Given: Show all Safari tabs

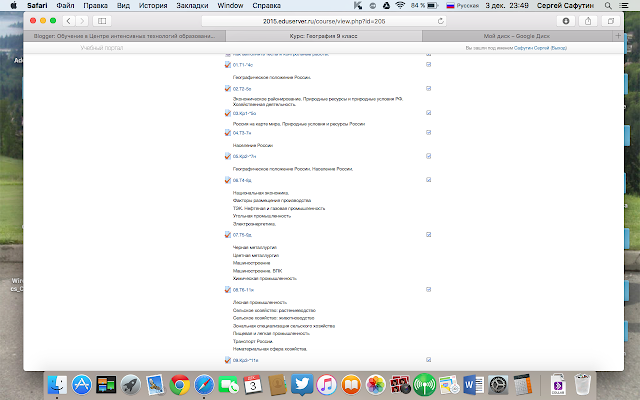Looking at the screenshot, I should [x=611, y=21].
